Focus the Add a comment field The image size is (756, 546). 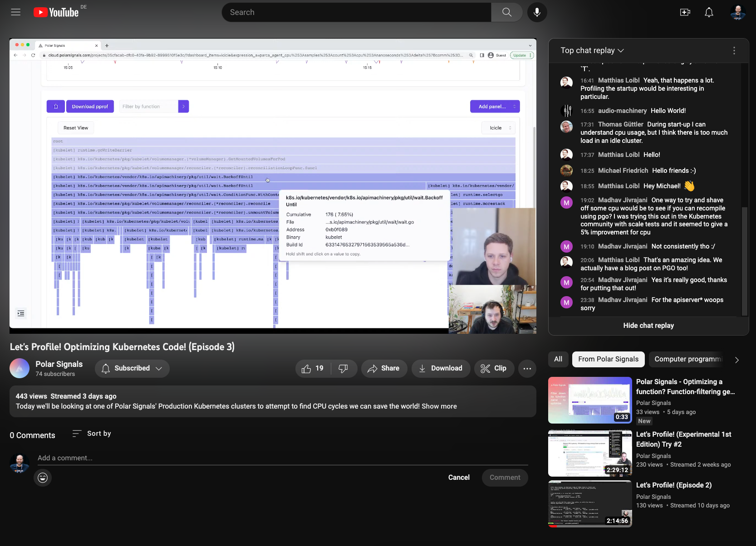pyautogui.click(x=282, y=458)
